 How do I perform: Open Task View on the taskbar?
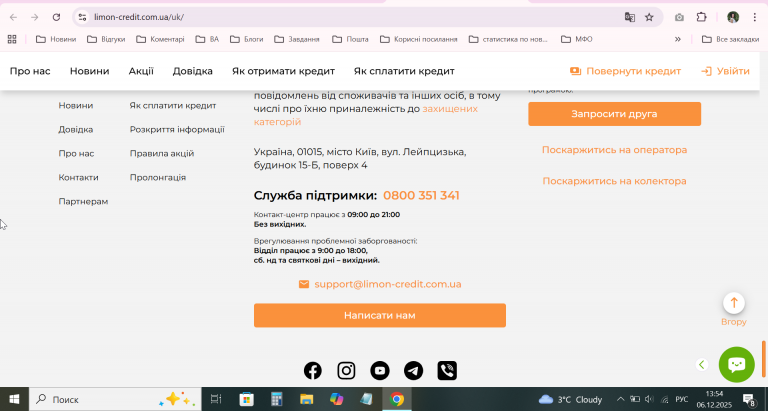point(216,399)
